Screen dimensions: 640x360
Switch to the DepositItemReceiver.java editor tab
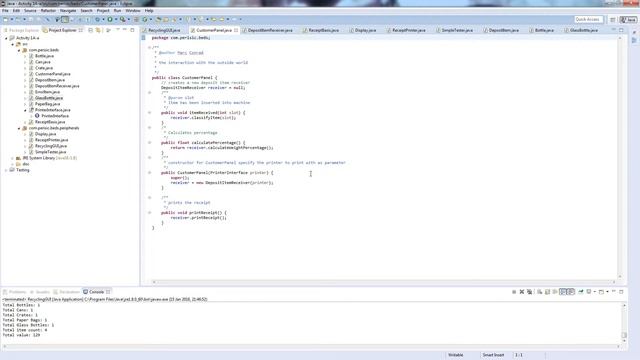point(270,30)
